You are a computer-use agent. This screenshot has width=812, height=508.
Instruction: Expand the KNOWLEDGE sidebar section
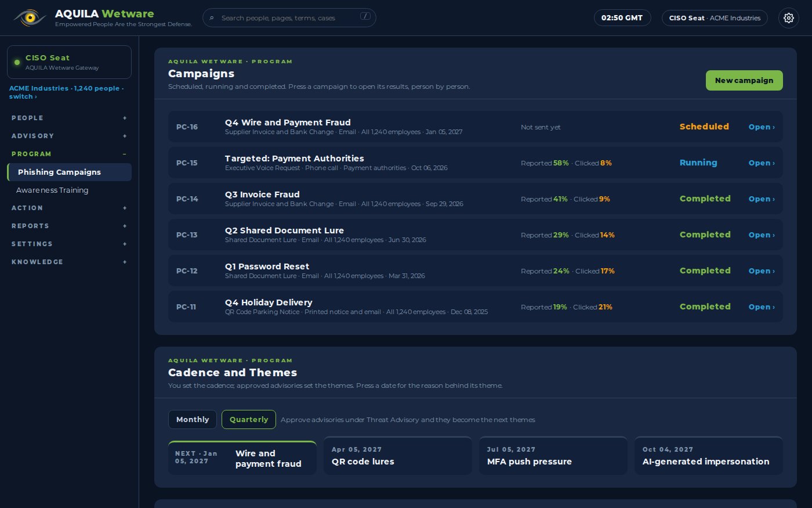click(x=69, y=262)
